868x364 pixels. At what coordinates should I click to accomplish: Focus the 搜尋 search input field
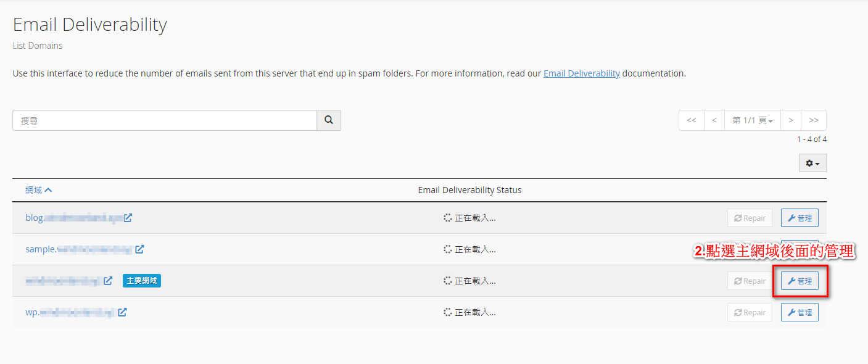(165, 120)
